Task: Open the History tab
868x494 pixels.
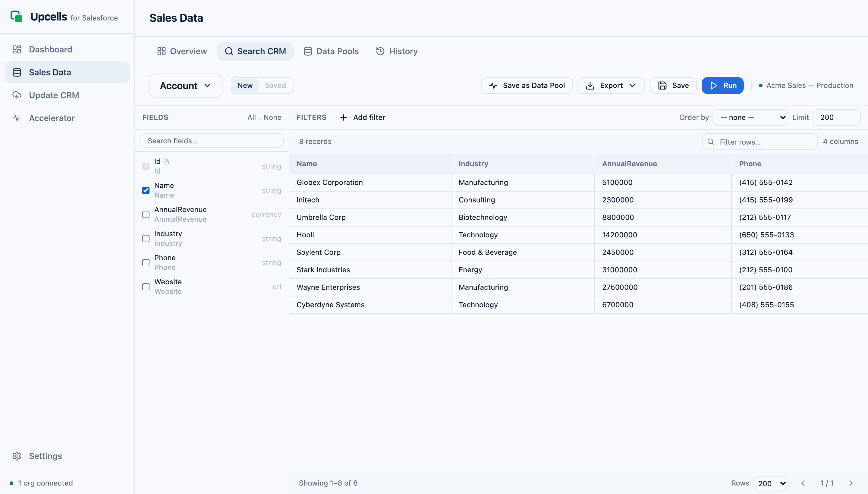Action: [397, 51]
